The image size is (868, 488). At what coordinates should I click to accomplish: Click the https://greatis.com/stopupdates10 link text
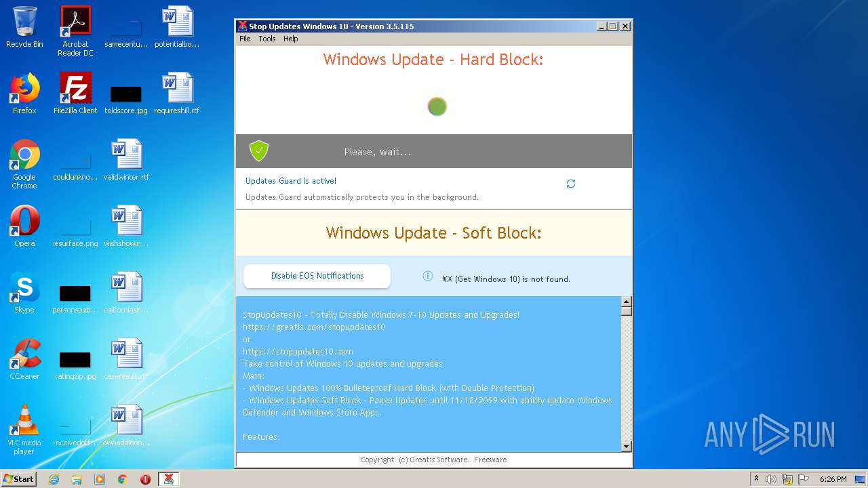(x=314, y=327)
